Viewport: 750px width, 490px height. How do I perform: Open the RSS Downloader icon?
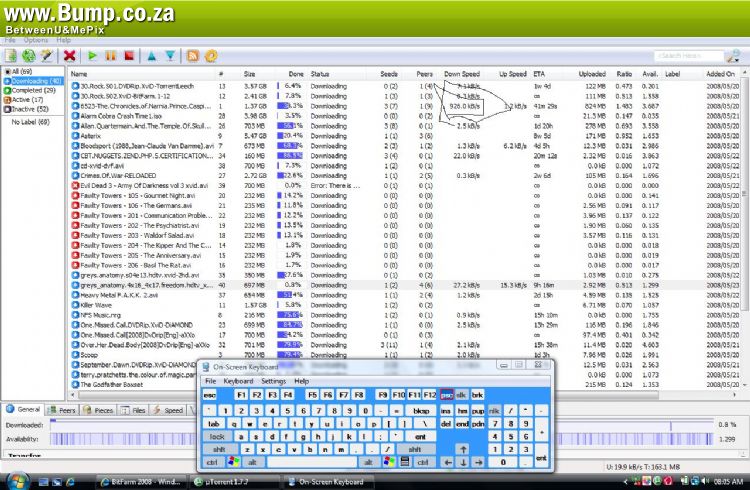(x=194, y=56)
